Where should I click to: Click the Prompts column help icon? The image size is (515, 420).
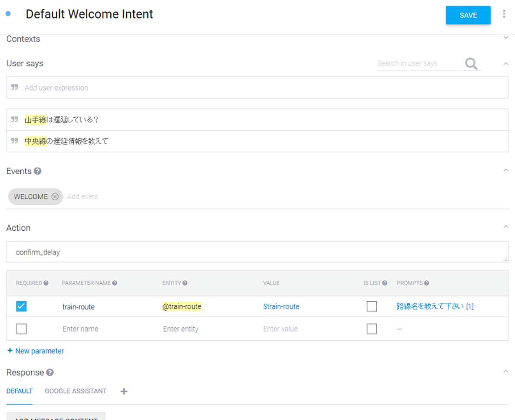point(427,283)
